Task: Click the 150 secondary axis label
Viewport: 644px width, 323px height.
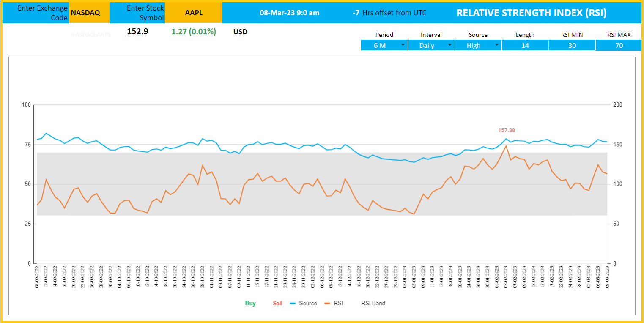Action: tap(617, 144)
